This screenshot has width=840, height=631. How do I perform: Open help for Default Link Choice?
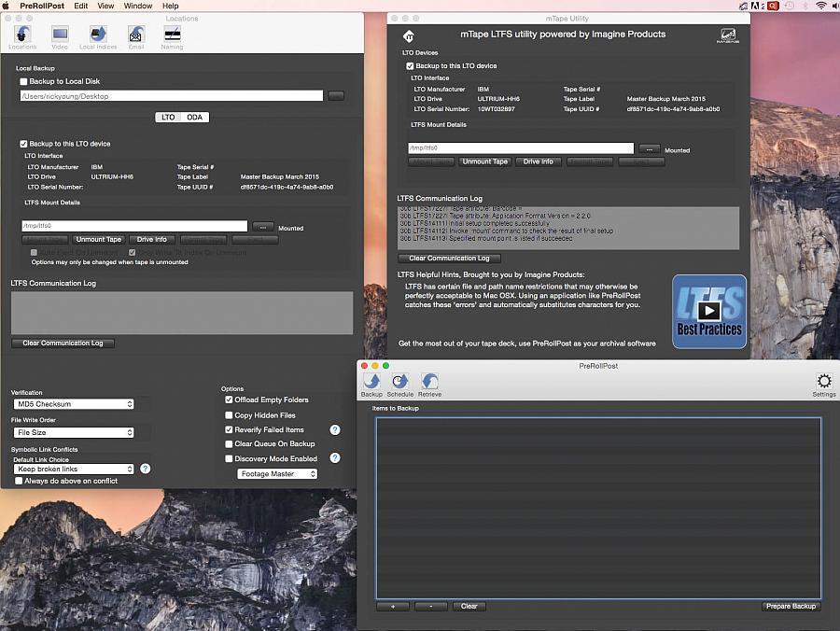(146, 469)
